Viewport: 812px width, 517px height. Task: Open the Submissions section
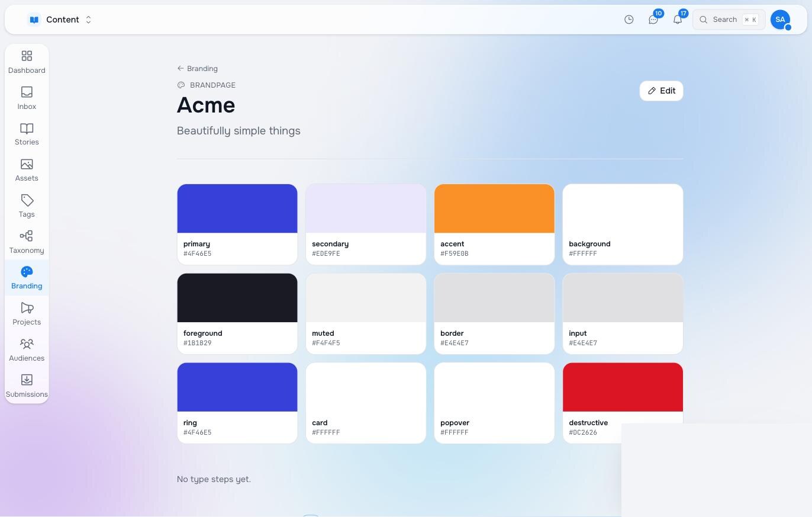pos(27,386)
